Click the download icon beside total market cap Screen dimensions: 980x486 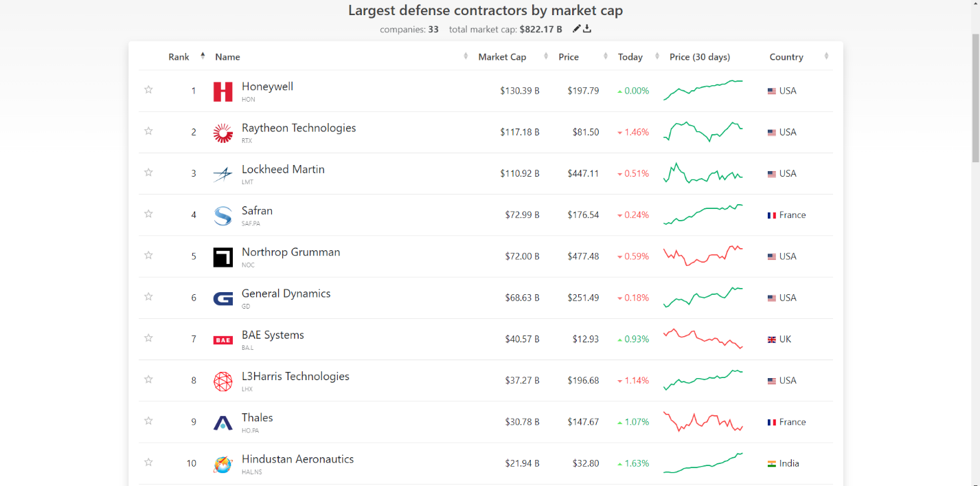coord(587,29)
